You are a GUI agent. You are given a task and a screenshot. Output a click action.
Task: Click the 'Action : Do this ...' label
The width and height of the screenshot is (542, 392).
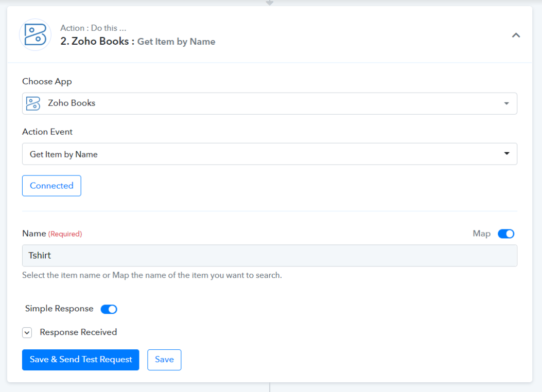(93, 28)
